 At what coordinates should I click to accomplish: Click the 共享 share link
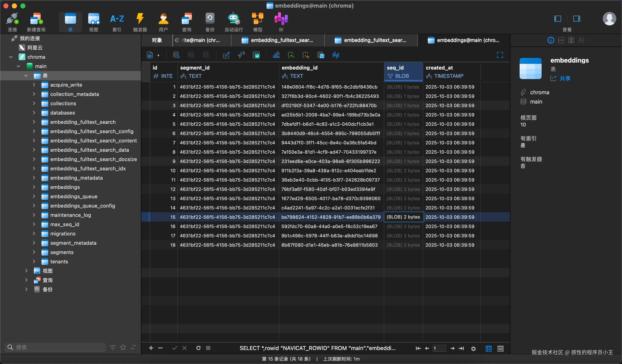[x=564, y=78]
